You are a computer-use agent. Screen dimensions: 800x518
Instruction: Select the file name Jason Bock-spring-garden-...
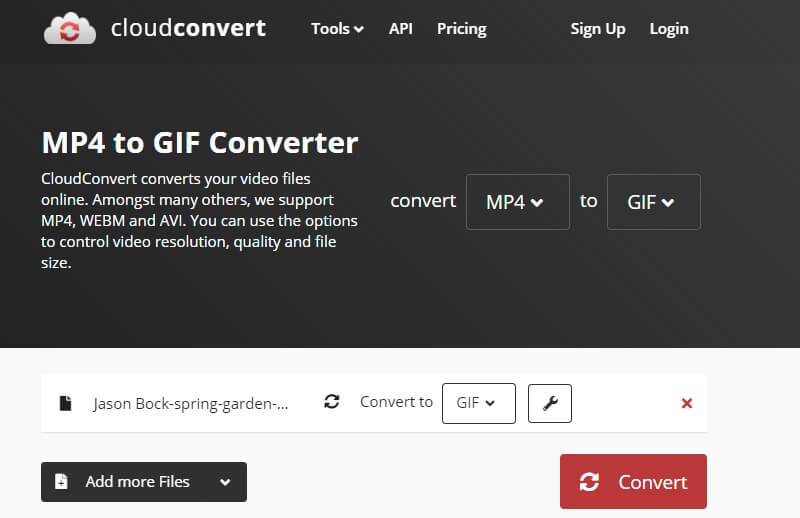tap(190, 404)
